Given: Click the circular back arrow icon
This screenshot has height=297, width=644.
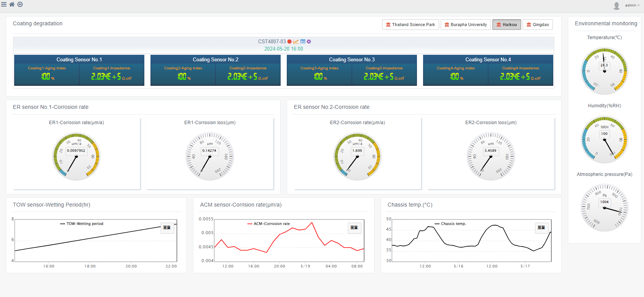Looking at the screenshot, I should (x=20, y=5).
